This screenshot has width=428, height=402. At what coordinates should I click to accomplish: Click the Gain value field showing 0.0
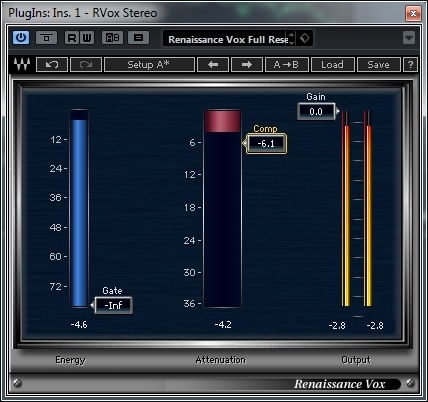pos(316,111)
